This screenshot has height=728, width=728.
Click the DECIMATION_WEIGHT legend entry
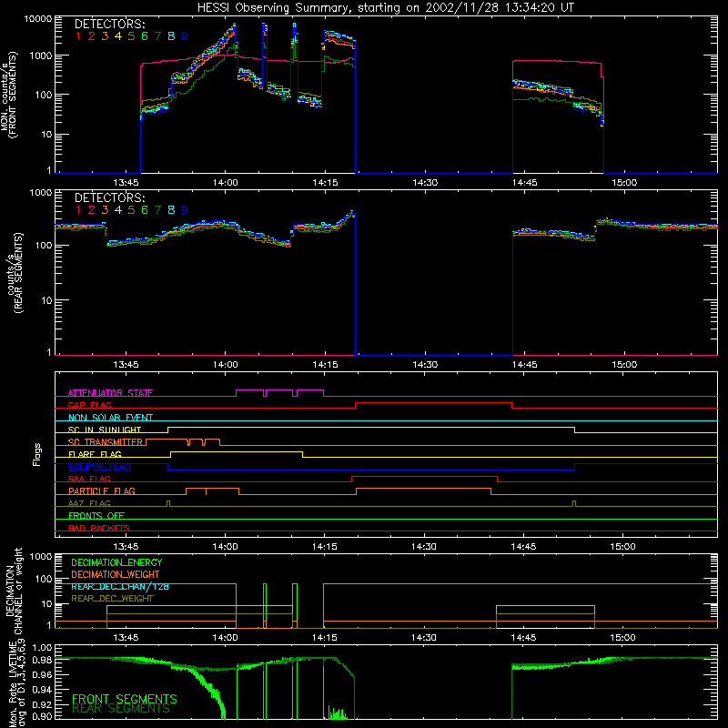pos(116,574)
